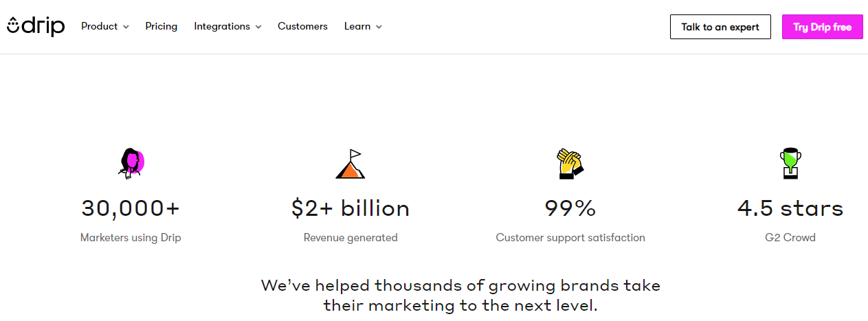Click the Drip smiley logo
Screen dimensions: 868x321
pyautogui.click(x=36, y=26)
